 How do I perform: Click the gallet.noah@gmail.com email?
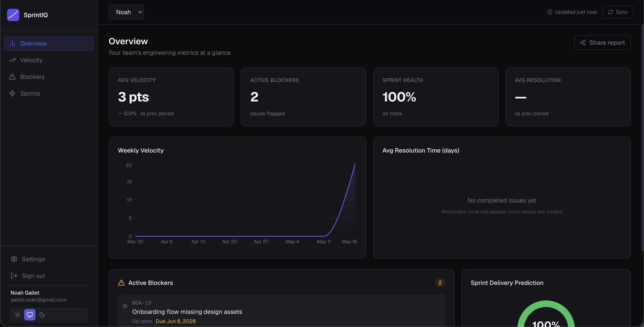tap(39, 300)
